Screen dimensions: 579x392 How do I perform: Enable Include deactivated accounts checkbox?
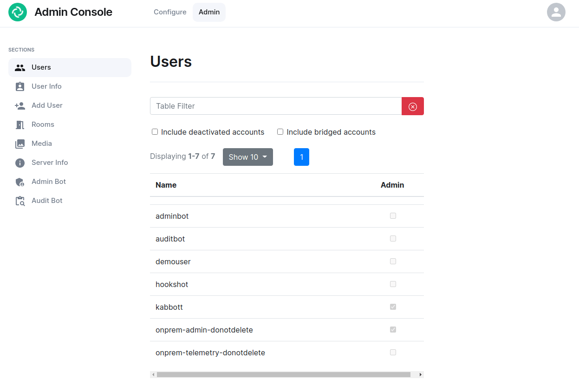point(155,132)
